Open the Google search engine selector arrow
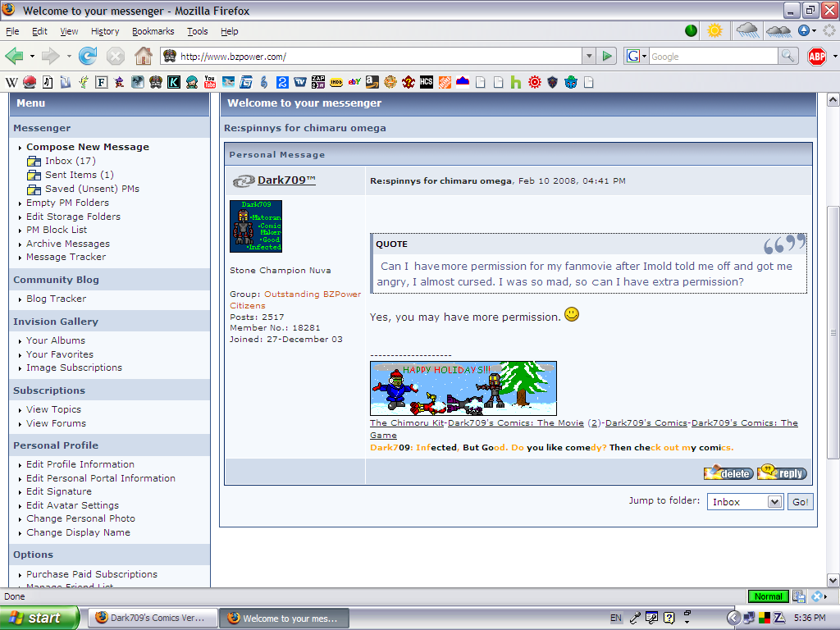 [x=645, y=57]
